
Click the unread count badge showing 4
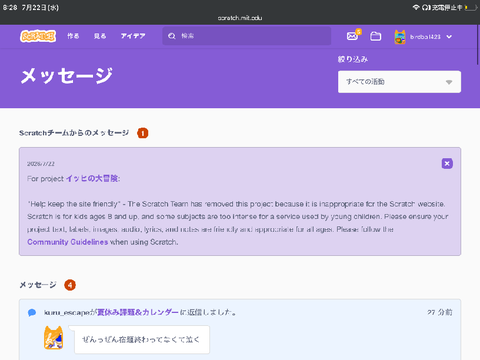point(70,285)
